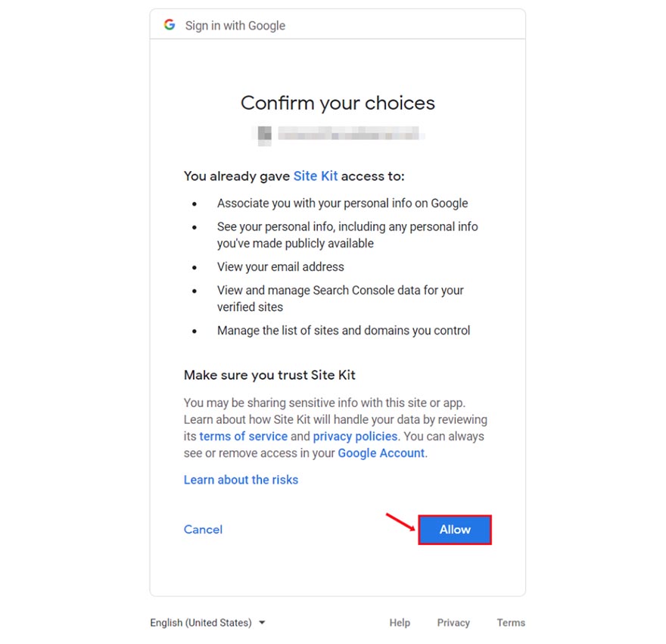Open the Privacy footer link

pos(453,623)
